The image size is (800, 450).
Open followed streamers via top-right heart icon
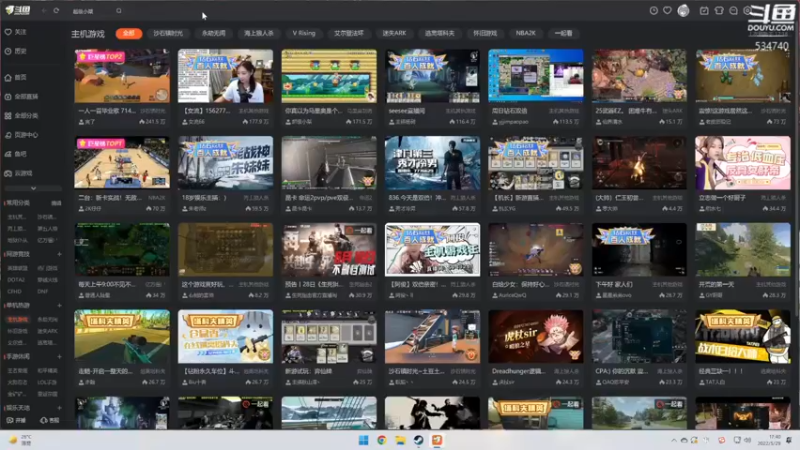click(667, 11)
